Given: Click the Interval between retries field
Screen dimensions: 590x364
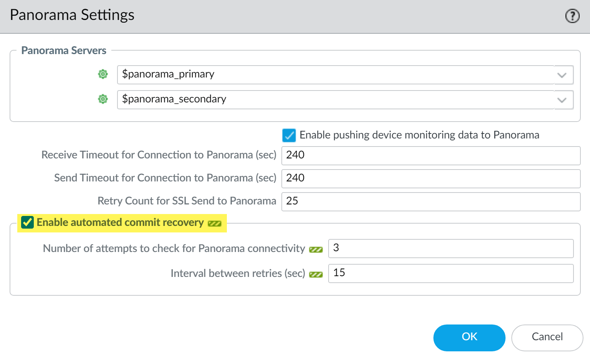Looking at the screenshot, I should pos(451,273).
